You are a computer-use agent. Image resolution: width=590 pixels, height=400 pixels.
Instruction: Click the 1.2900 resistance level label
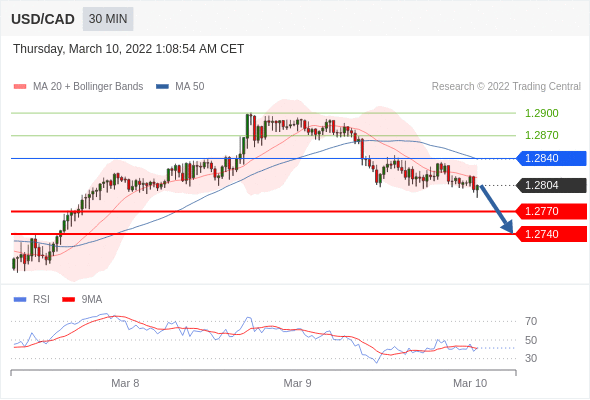541,113
